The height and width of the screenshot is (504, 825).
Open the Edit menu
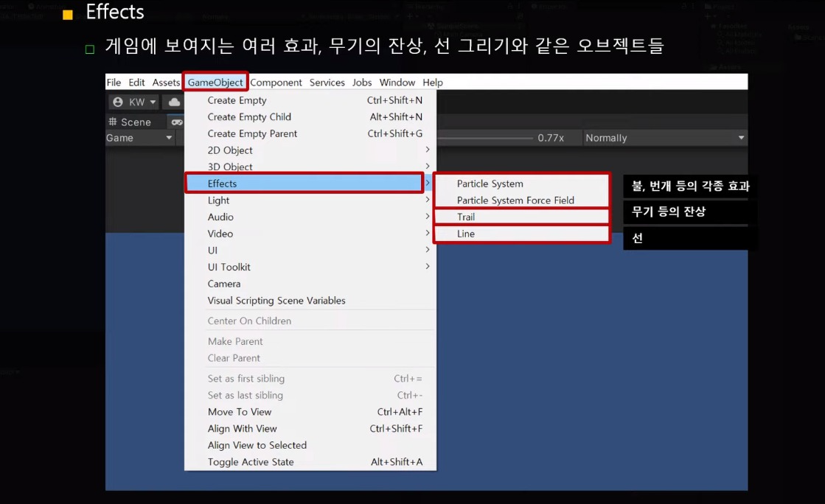click(136, 83)
